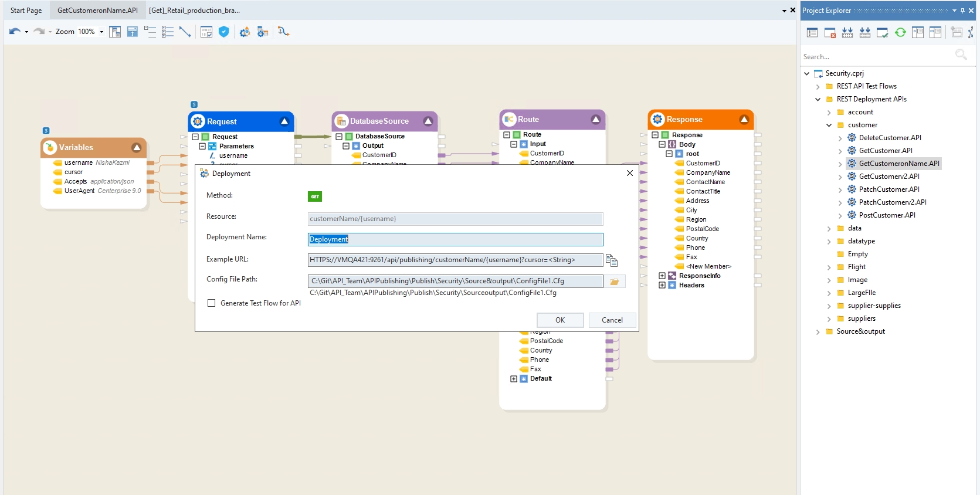Open the [Get]_Retail_production tab
The width and height of the screenshot is (980, 495).
(194, 11)
